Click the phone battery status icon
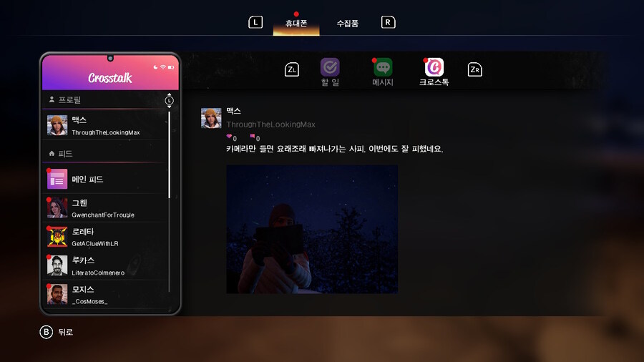Image resolution: width=644 pixels, height=362 pixels. pos(171,67)
